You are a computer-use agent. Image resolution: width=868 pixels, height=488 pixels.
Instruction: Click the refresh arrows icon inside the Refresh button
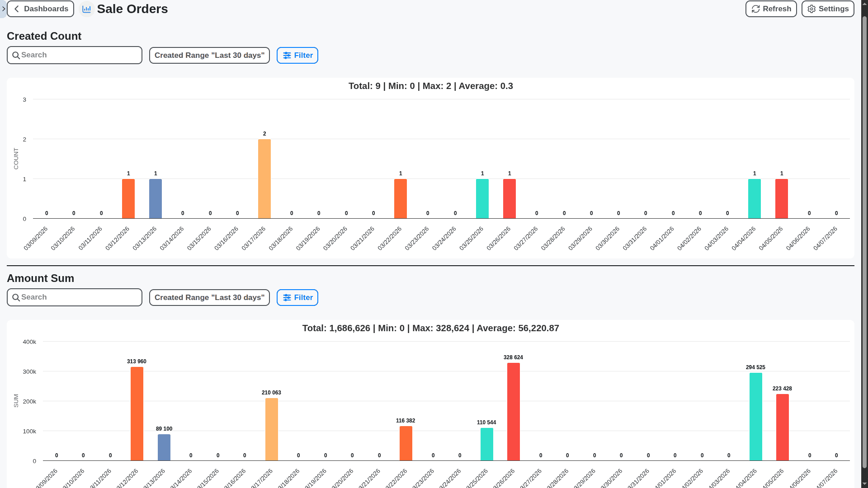755,9
